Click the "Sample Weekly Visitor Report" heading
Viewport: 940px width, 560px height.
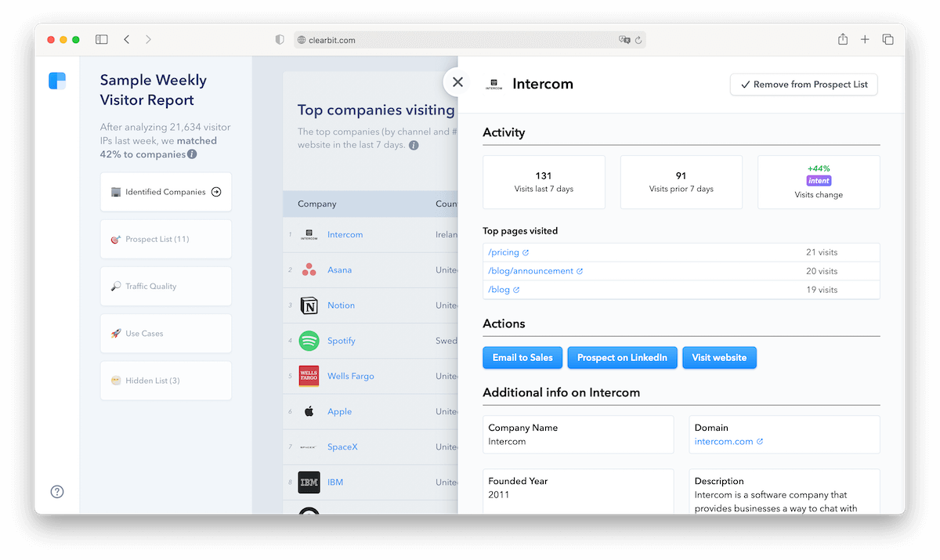point(154,90)
